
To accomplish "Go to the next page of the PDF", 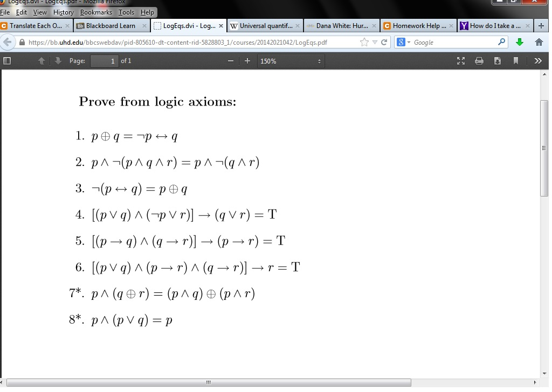I will [x=58, y=61].
